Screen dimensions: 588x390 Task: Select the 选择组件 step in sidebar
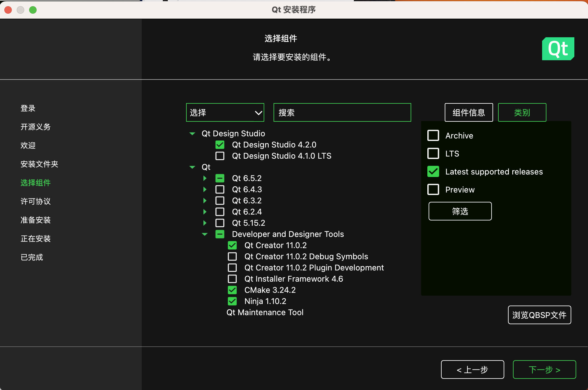pos(35,183)
